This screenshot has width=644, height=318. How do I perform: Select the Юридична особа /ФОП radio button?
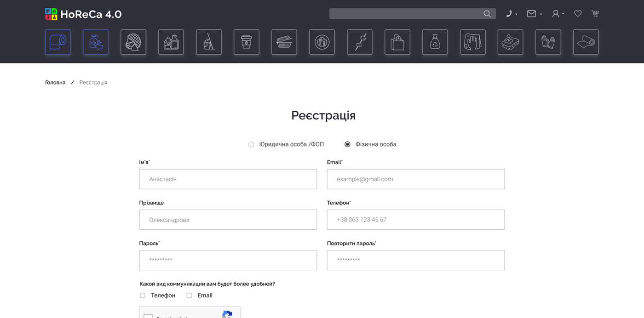[251, 144]
